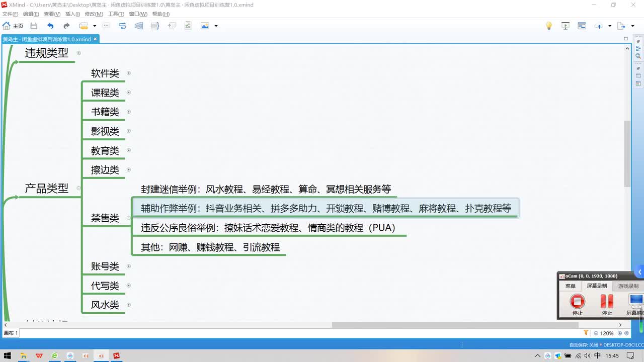The width and height of the screenshot is (644, 362).
Task: Switch to 游戏录制 tab in oCam
Action: [x=628, y=286]
